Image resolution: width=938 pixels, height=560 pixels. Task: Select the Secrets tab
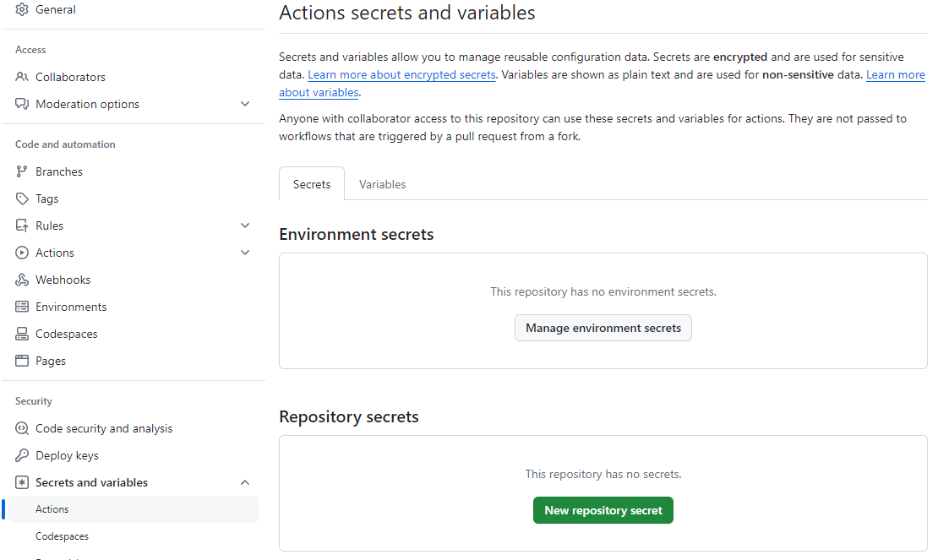[312, 184]
